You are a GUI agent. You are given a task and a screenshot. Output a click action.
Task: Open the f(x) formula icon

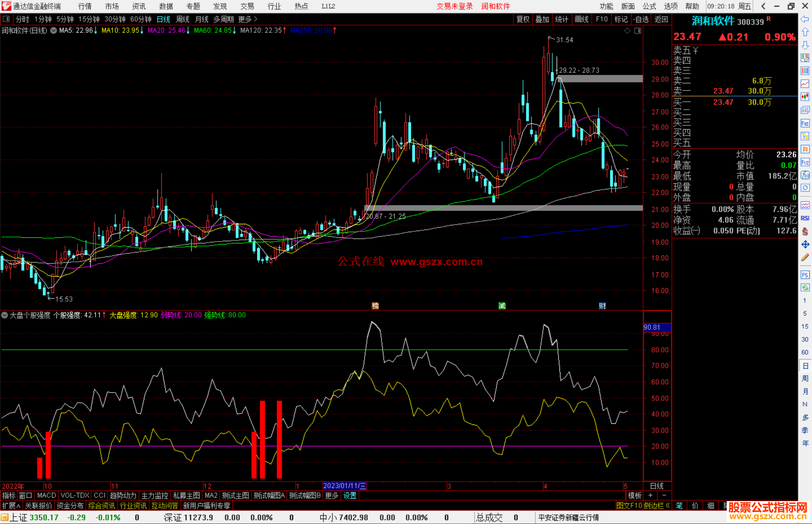point(805,175)
